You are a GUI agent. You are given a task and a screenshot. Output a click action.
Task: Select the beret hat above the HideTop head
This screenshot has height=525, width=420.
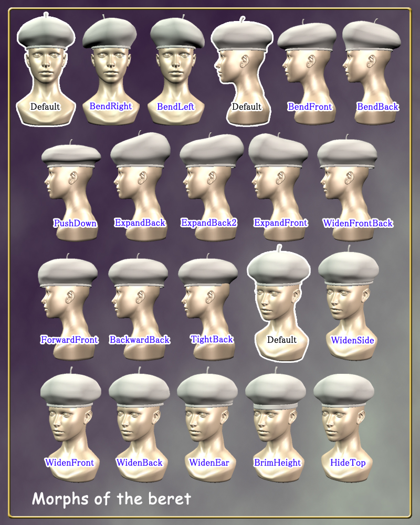point(344,390)
